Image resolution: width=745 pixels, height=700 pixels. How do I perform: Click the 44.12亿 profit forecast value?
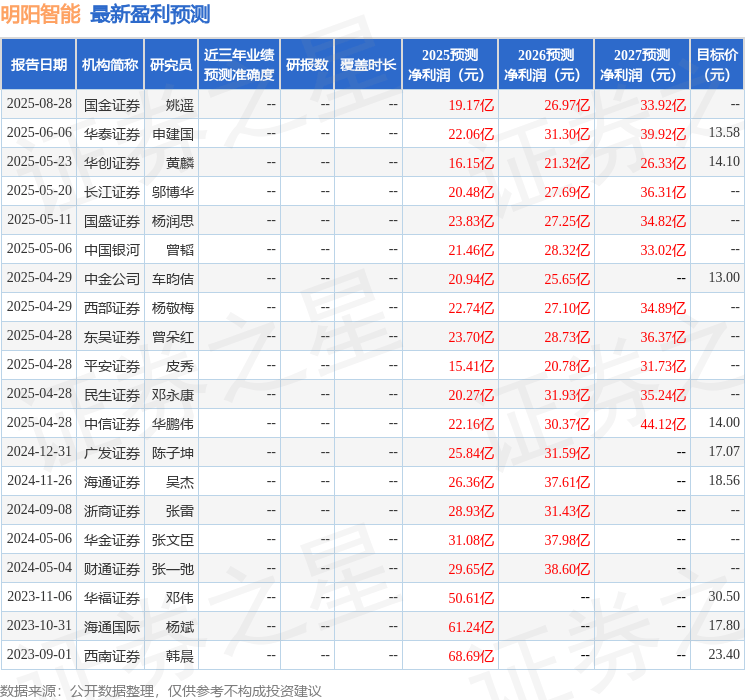pos(662,423)
